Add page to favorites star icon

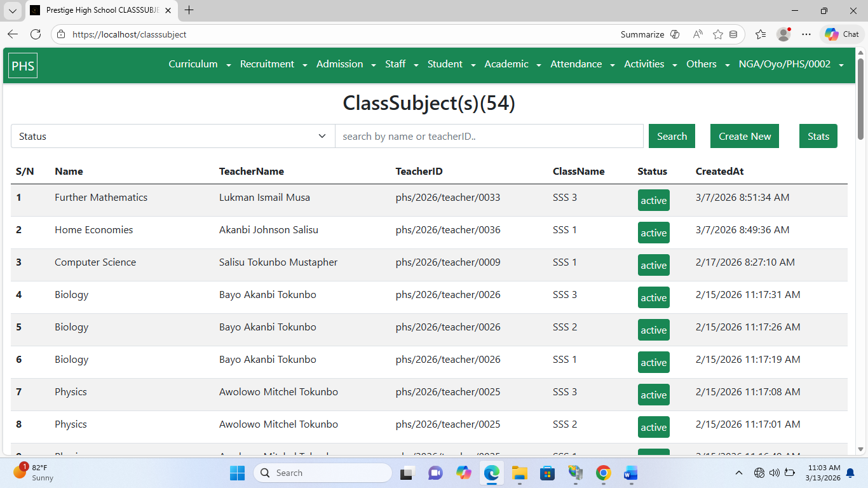coord(717,34)
